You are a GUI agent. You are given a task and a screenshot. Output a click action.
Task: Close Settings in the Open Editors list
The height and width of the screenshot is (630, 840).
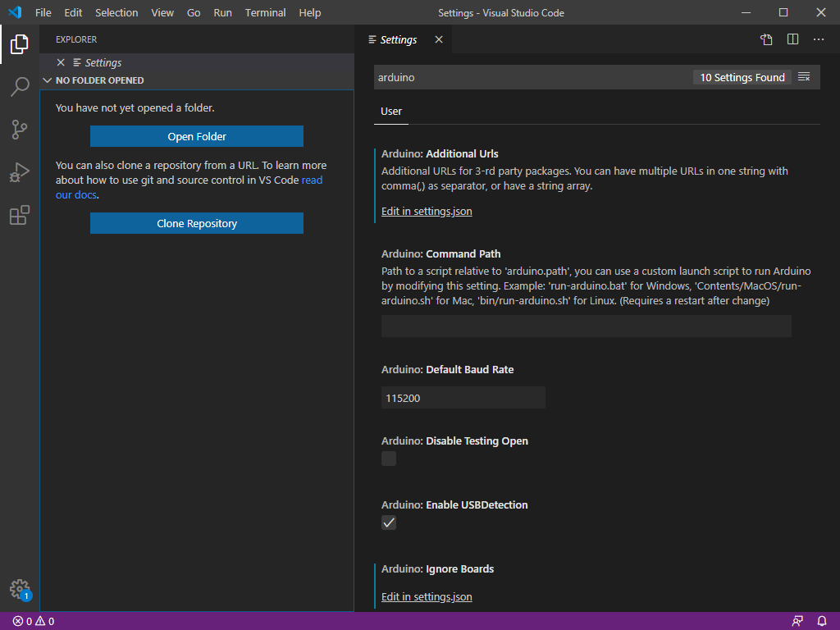(x=61, y=62)
